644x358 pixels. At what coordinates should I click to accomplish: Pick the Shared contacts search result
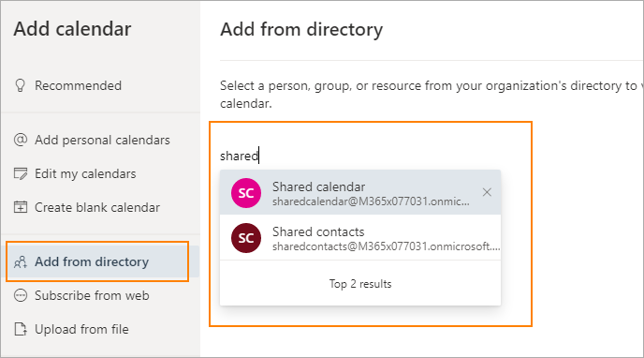(x=360, y=237)
